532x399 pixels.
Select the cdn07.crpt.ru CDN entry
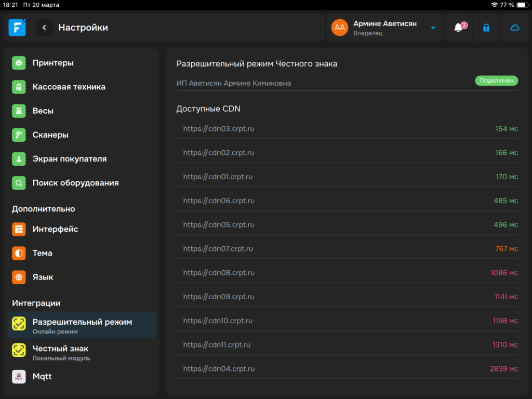click(347, 249)
